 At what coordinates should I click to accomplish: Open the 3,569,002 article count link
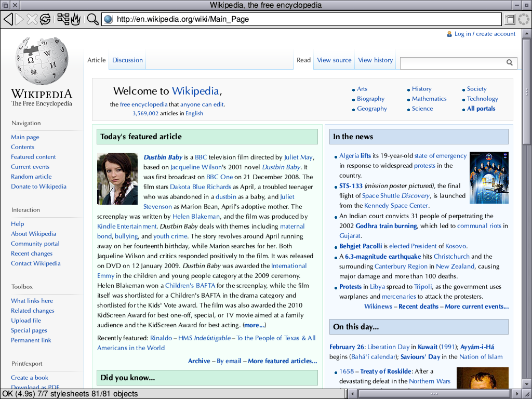145,113
